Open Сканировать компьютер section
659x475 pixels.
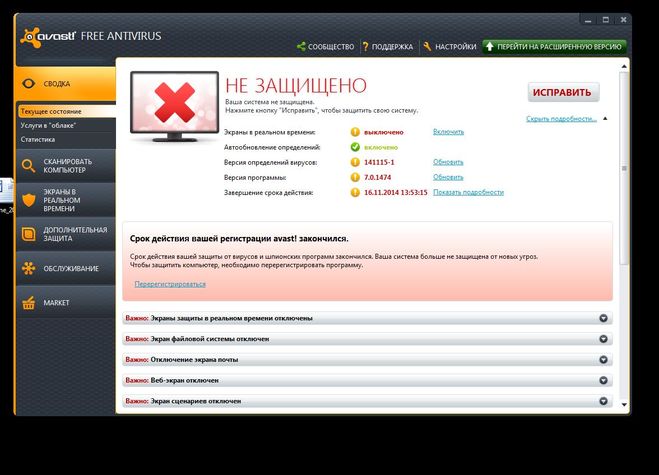(66, 166)
